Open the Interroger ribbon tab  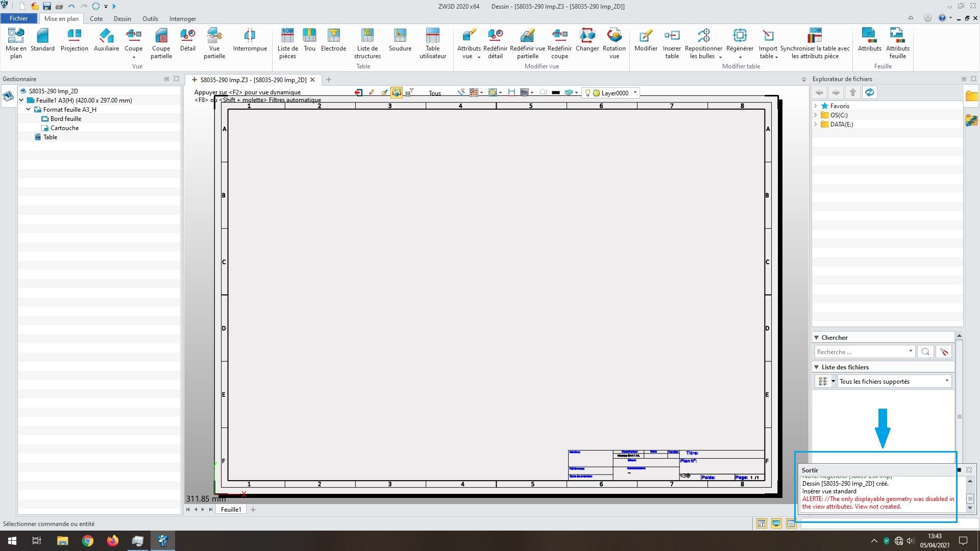tap(183, 18)
